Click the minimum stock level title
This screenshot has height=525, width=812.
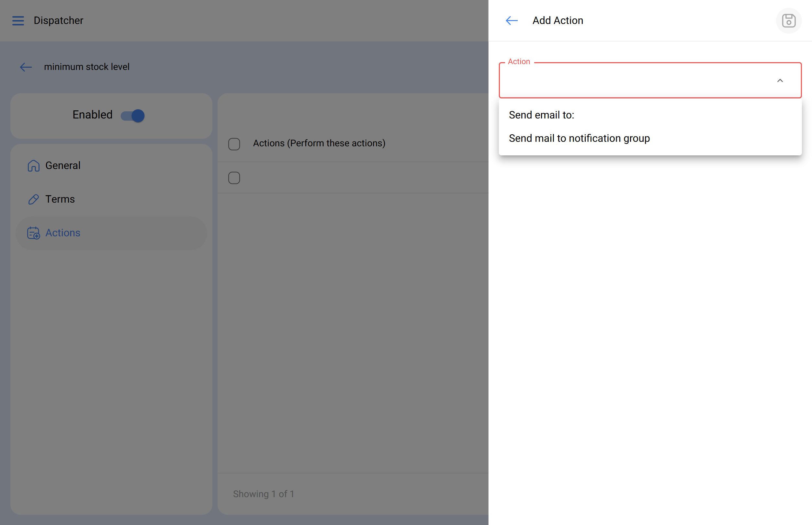point(87,67)
